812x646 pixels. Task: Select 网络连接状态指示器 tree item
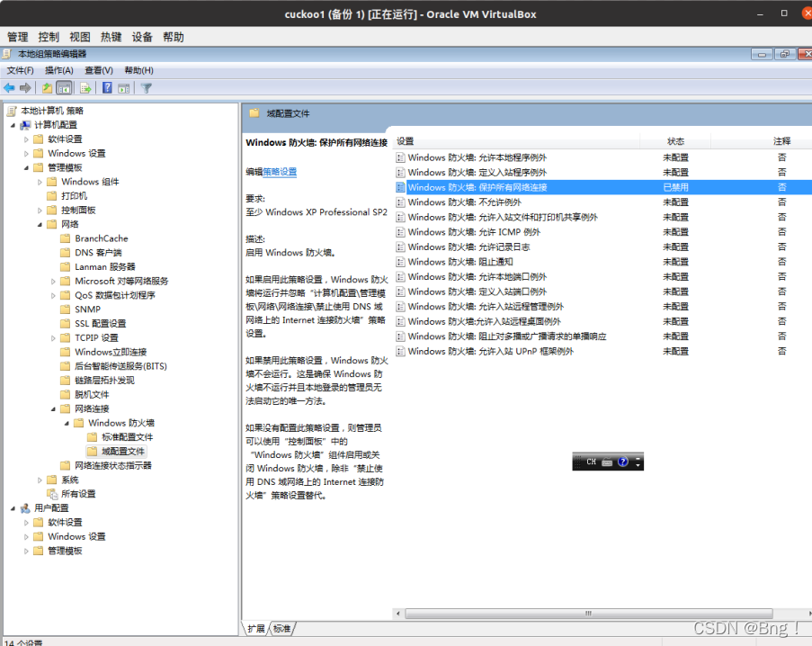tap(113, 466)
